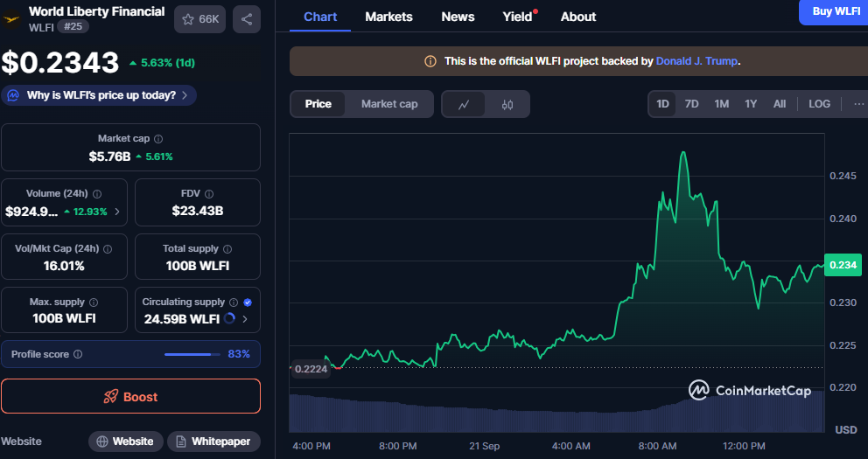Screen dimensions: 868x459
Task: Select the 7D time range
Action: (x=691, y=104)
